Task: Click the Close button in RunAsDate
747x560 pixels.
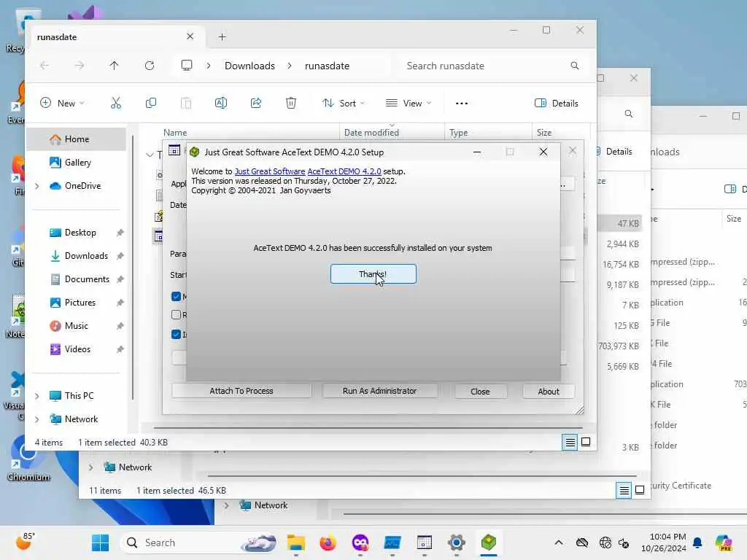Action: (480, 392)
